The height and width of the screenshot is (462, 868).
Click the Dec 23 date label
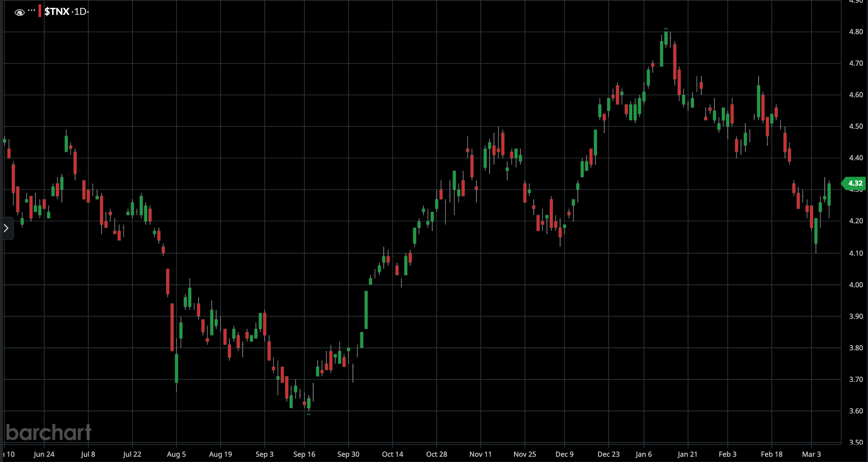[609, 454]
